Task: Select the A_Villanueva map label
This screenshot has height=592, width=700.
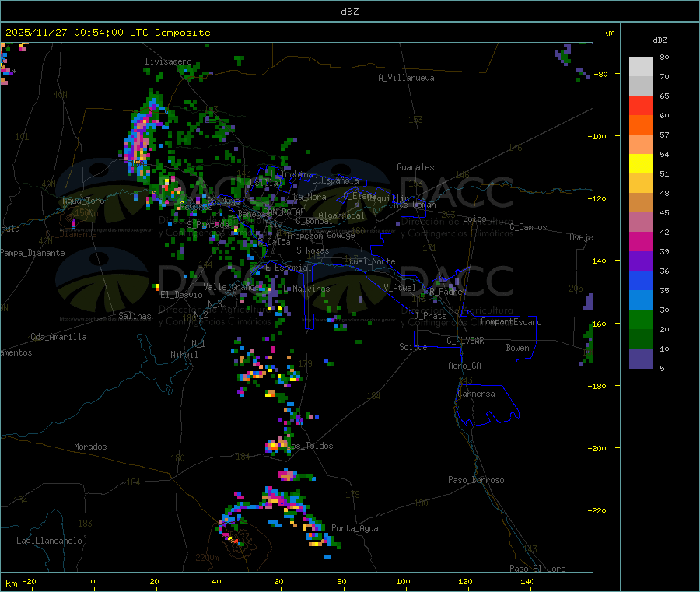Action: [x=406, y=78]
